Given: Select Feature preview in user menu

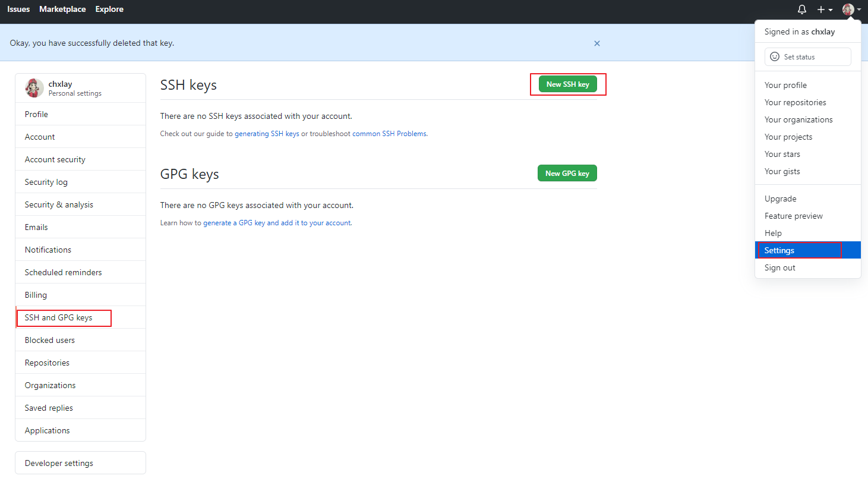Looking at the screenshot, I should (807, 216).
